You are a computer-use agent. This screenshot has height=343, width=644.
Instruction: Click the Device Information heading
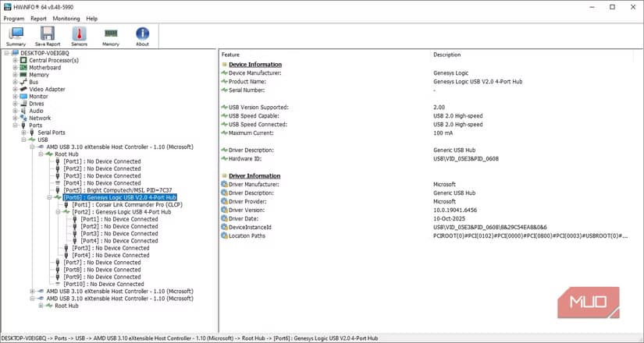(255, 65)
